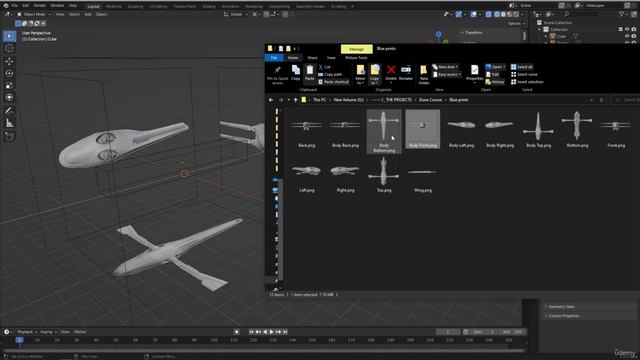Click the current frame marker in timeline
Screen dimensions: 640x360
19,340
